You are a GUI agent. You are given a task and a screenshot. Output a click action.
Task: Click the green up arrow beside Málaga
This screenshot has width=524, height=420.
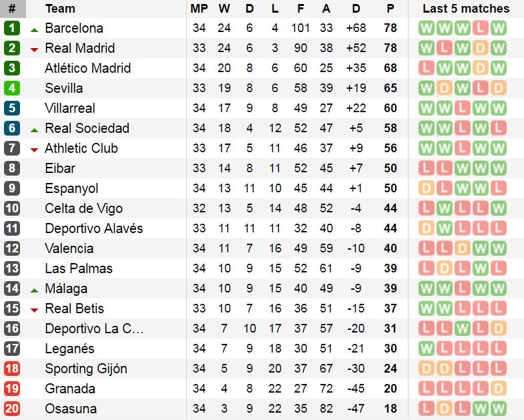(34, 290)
